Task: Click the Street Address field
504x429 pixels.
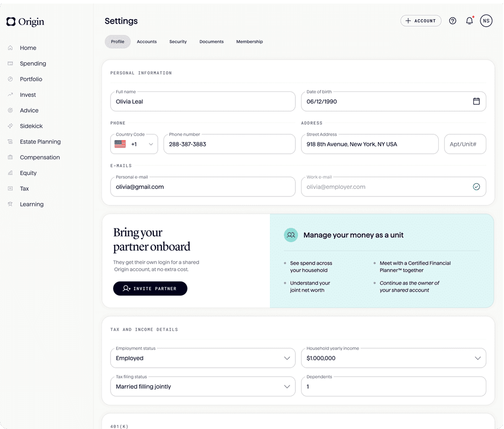Action: pos(370,144)
